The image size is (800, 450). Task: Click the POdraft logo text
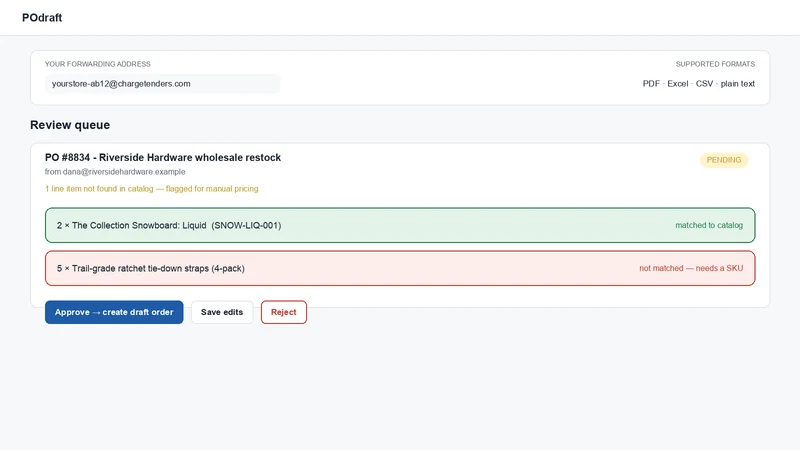pos(42,18)
